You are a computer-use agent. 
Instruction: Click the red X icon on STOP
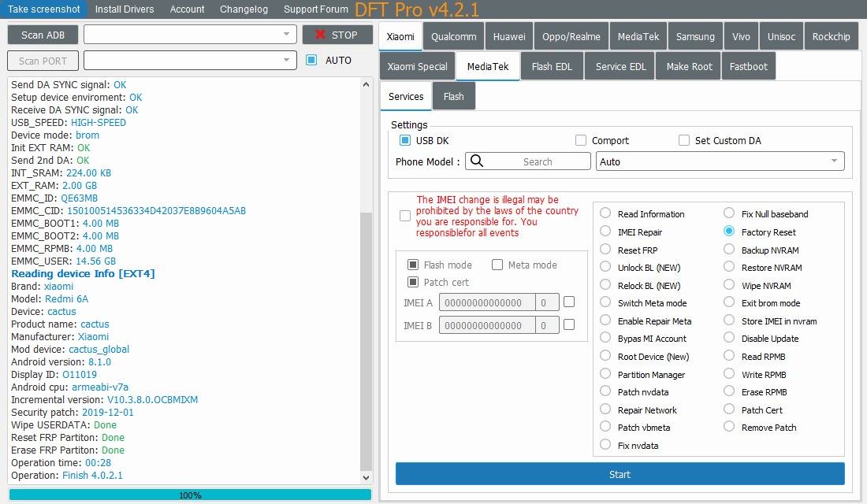[319, 35]
